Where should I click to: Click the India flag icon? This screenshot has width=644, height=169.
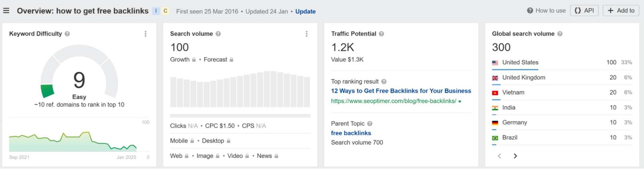tap(495, 108)
